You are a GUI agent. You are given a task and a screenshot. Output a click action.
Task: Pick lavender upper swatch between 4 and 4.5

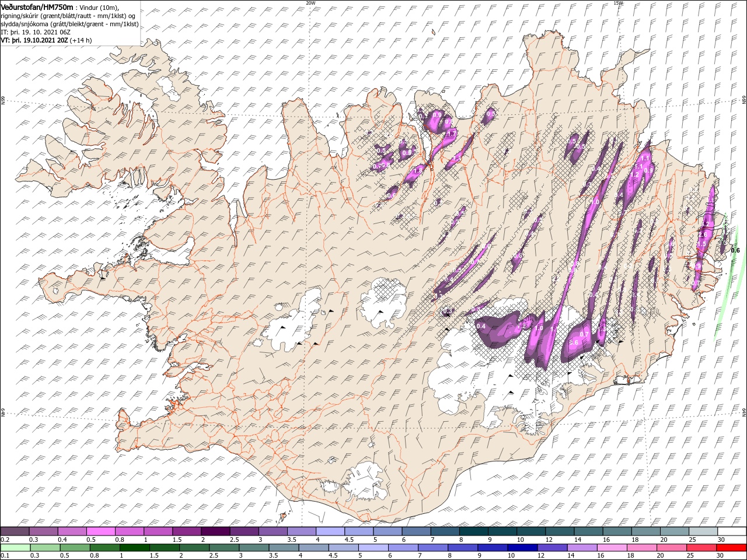[330, 531]
